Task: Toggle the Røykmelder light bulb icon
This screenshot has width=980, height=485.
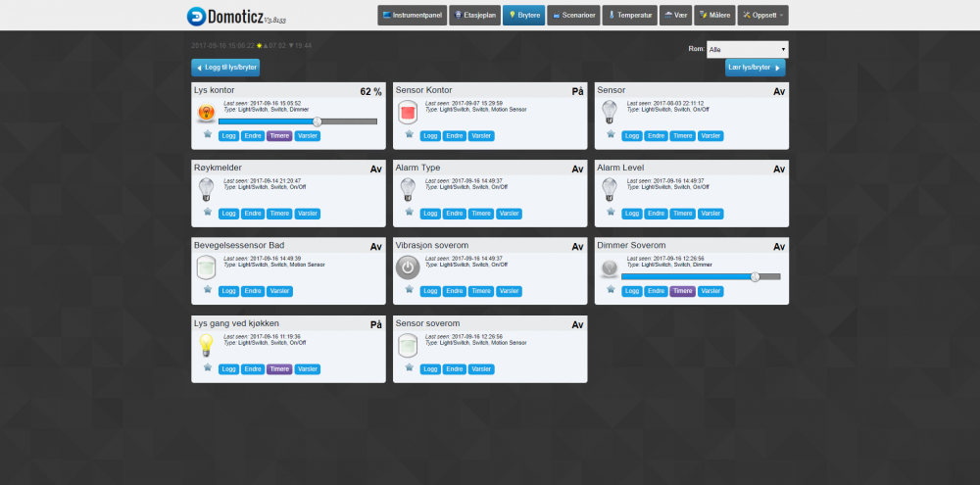Action: pyautogui.click(x=206, y=188)
